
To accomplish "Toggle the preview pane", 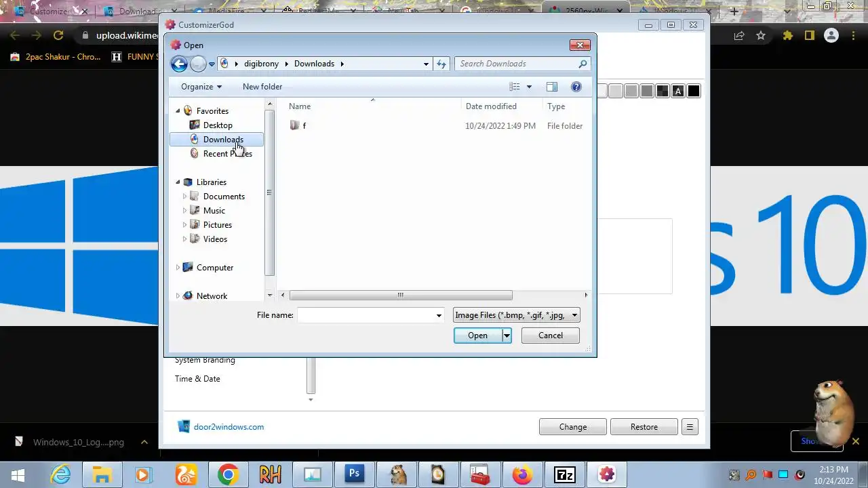I will (x=552, y=87).
